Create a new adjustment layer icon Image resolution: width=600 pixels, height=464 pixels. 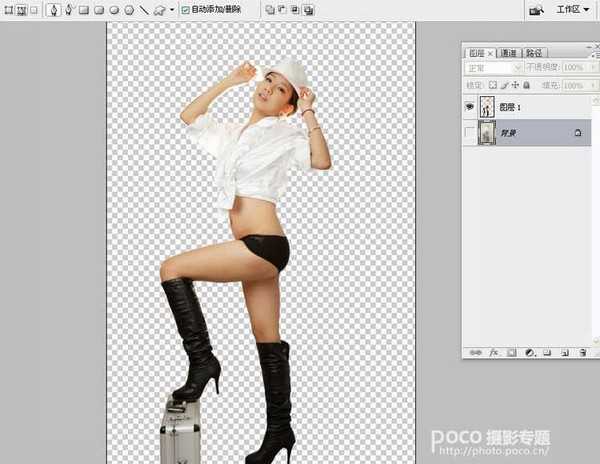coord(529,353)
